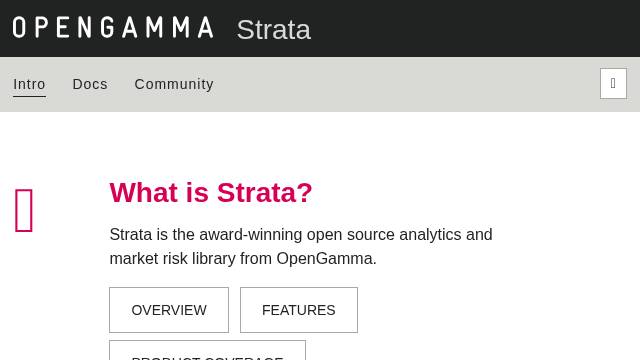Click the letter G in OPENGAMMA logo
Viewport: 640px width, 360px height.
tap(107, 28)
